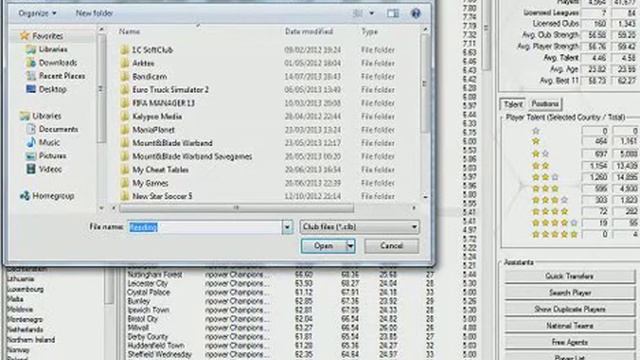Select the Libraries group in navigation
The height and width of the screenshot is (360, 640).
[x=47, y=116]
